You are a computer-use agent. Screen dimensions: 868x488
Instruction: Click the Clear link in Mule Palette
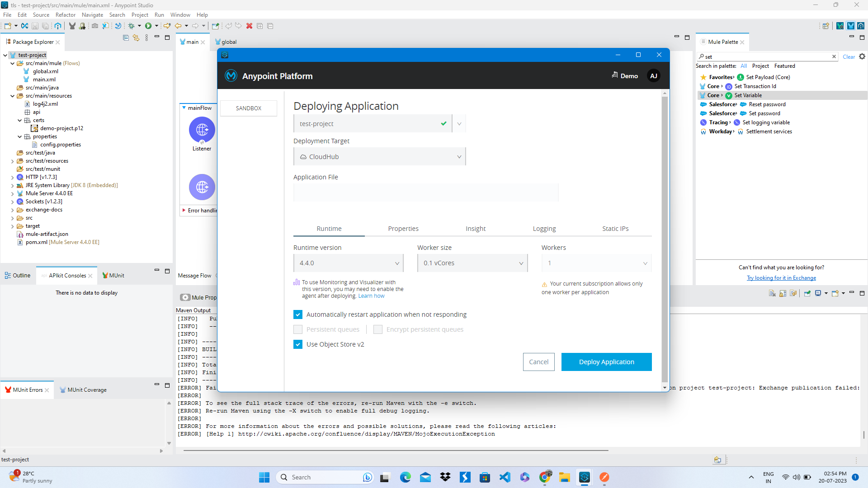pyautogui.click(x=849, y=57)
